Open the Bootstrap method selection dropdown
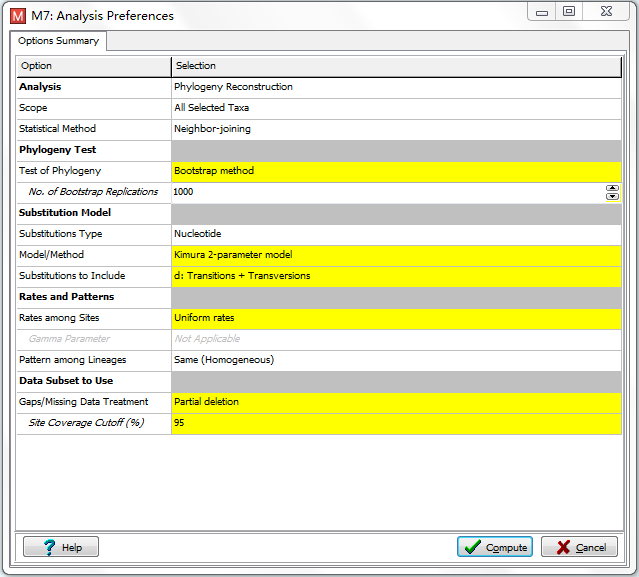639x577 pixels. (x=396, y=171)
